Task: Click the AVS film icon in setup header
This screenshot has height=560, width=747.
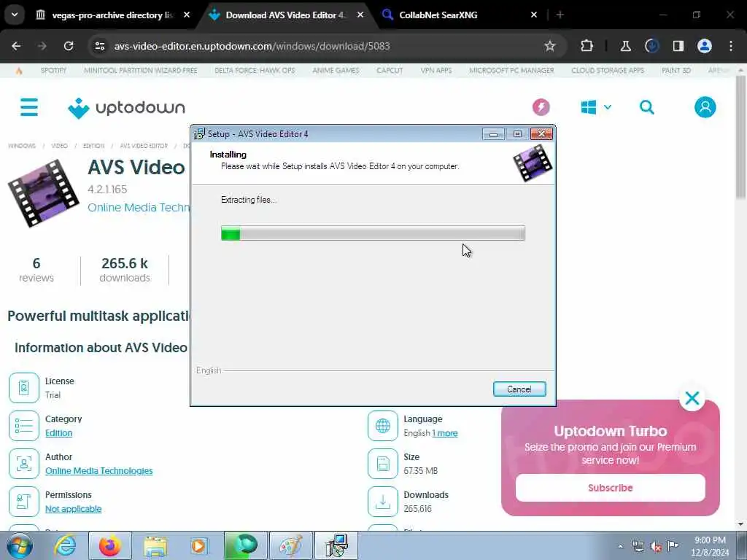Action: (x=532, y=163)
